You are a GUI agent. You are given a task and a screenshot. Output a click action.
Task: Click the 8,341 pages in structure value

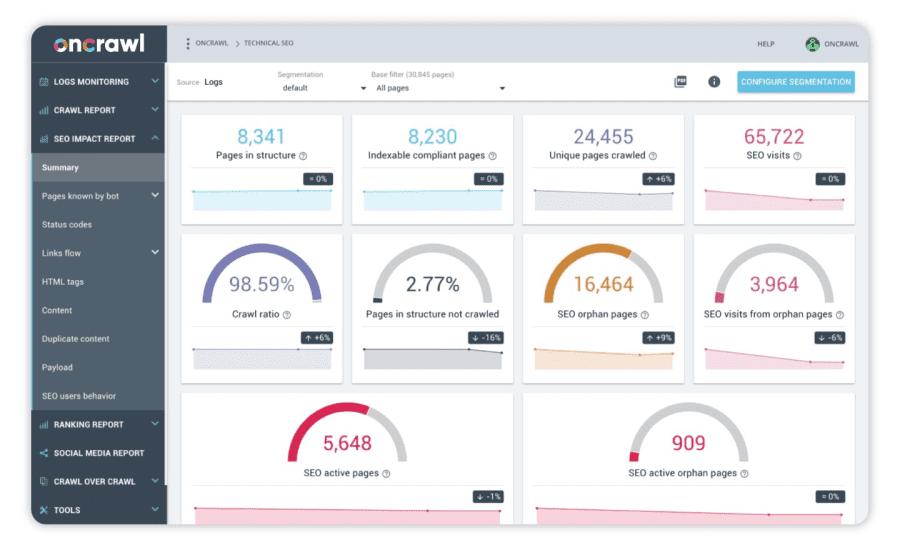pyautogui.click(x=261, y=137)
